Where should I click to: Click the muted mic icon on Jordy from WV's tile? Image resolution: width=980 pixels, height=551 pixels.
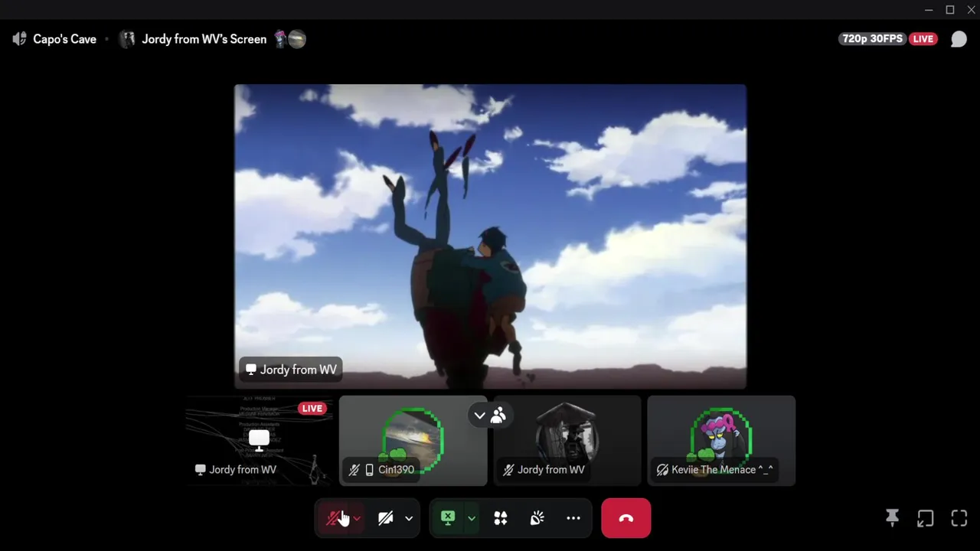(x=508, y=470)
